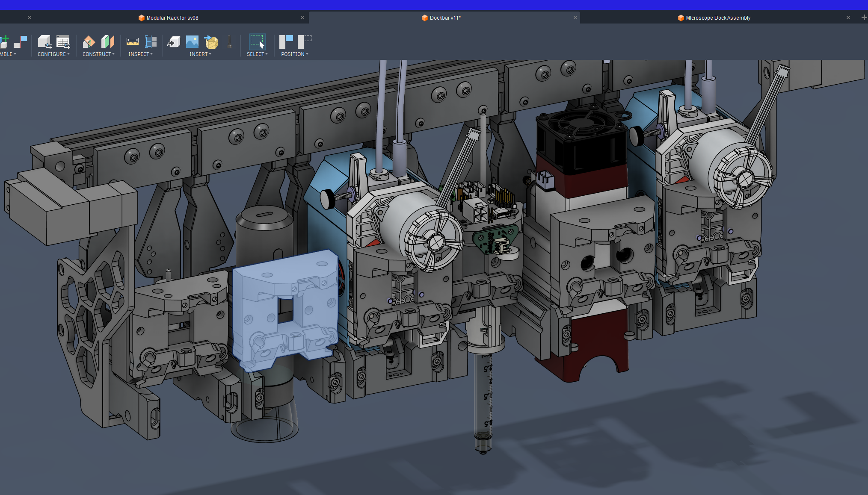The height and width of the screenshot is (495, 868).
Task: Click the Insert Mesh icon
Action: [x=211, y=42]
